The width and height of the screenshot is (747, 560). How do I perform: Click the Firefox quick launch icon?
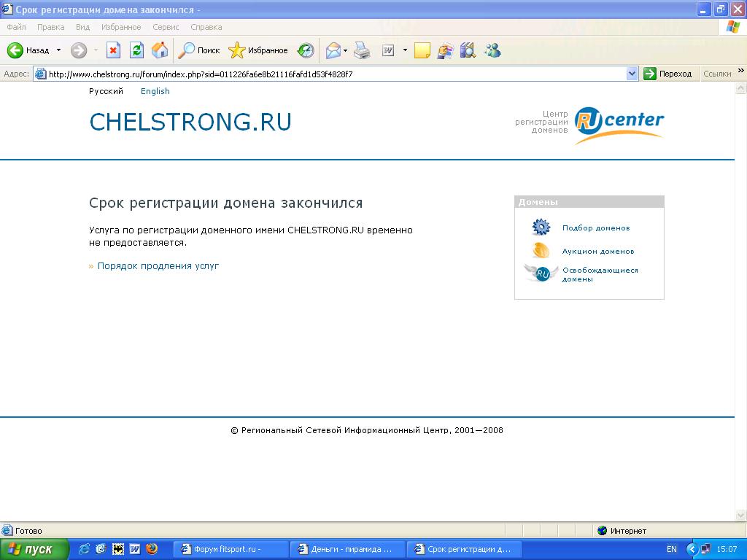pos(152,549)
